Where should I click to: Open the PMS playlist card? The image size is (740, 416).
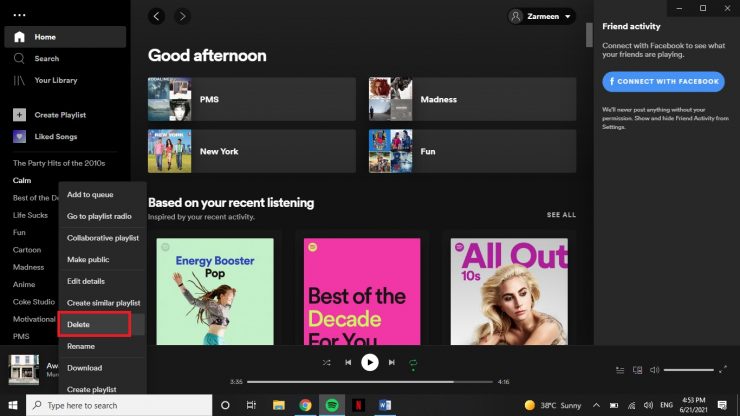click(x=252, y=99)
